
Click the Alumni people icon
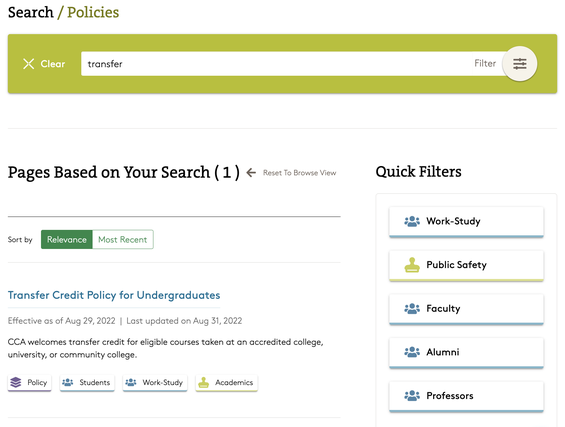pos(412,352)
